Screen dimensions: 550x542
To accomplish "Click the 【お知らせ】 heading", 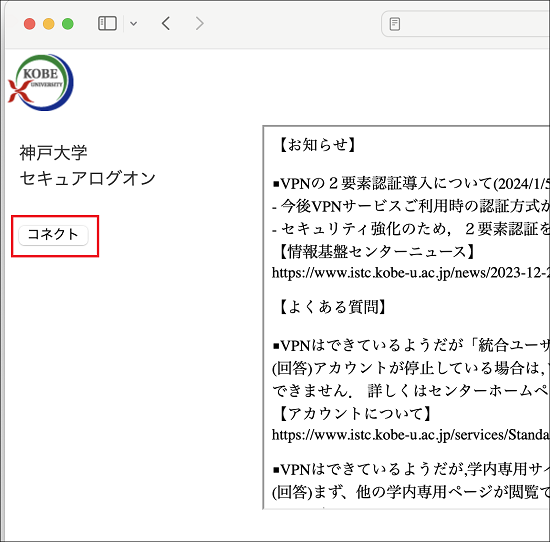I will click(x=317, y=145).
